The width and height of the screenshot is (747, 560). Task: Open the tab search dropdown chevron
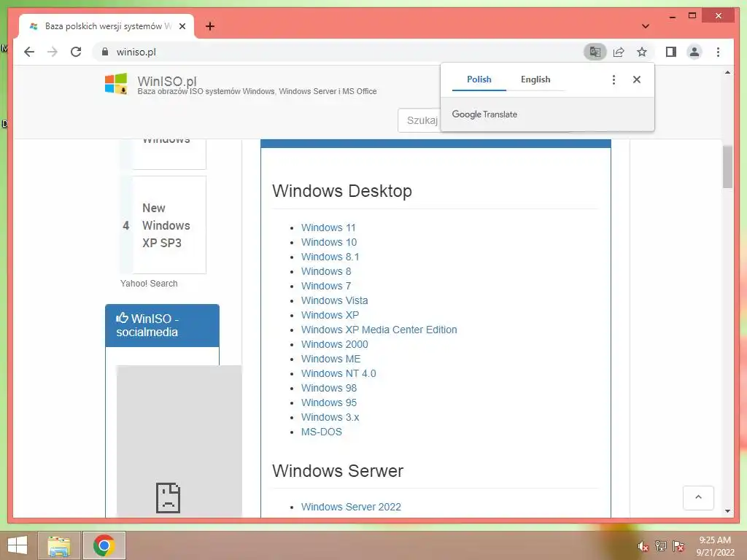(645, 26)
